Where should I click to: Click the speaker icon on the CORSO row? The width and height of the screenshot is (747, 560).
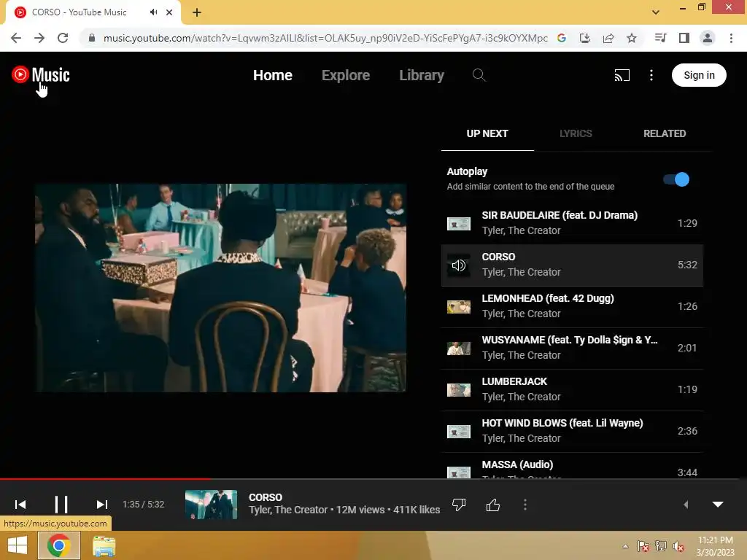tap(459, 265)
